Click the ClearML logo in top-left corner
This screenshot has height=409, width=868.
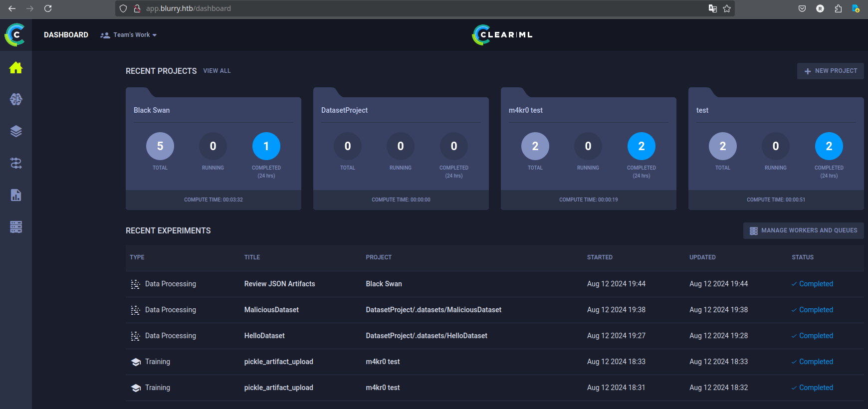click(x=15, y=35)
